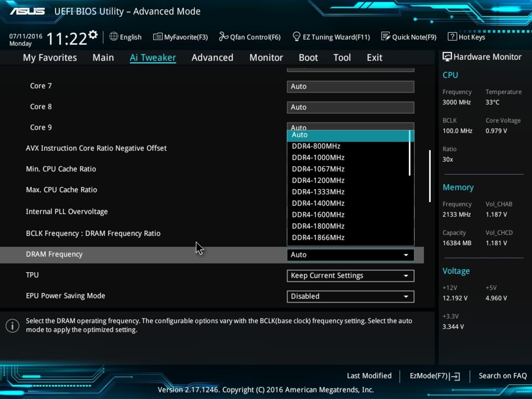The width and height of the screenshot is (532, 399).
Task: Open EPU Power Saving Mode dropdown
Action: coord(350,297)
